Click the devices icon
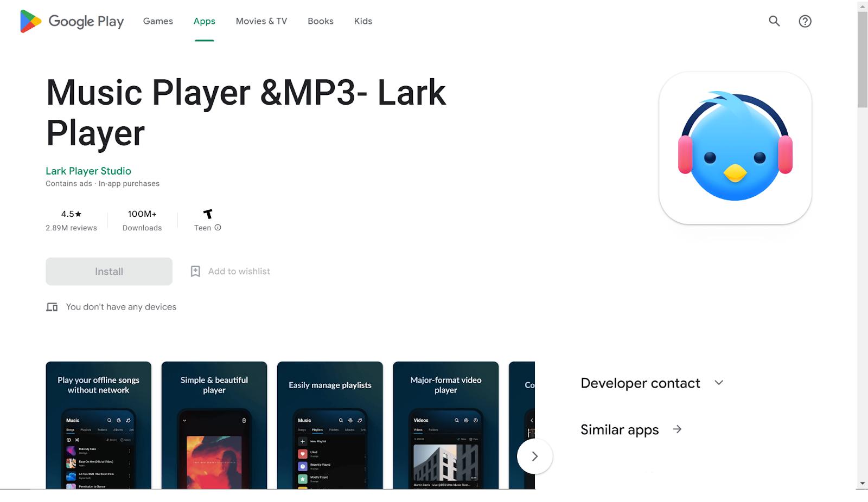The image size is (868, 502). pos(52,307)
